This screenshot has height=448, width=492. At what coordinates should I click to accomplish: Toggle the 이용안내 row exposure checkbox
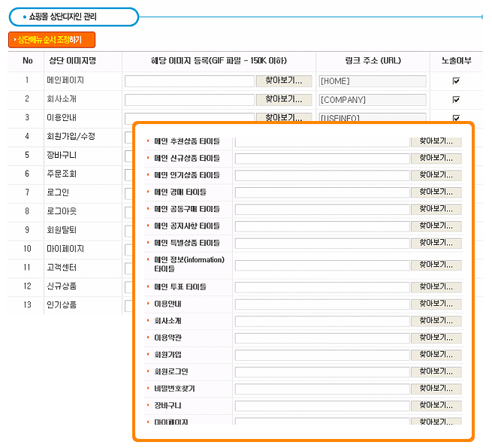455,117
